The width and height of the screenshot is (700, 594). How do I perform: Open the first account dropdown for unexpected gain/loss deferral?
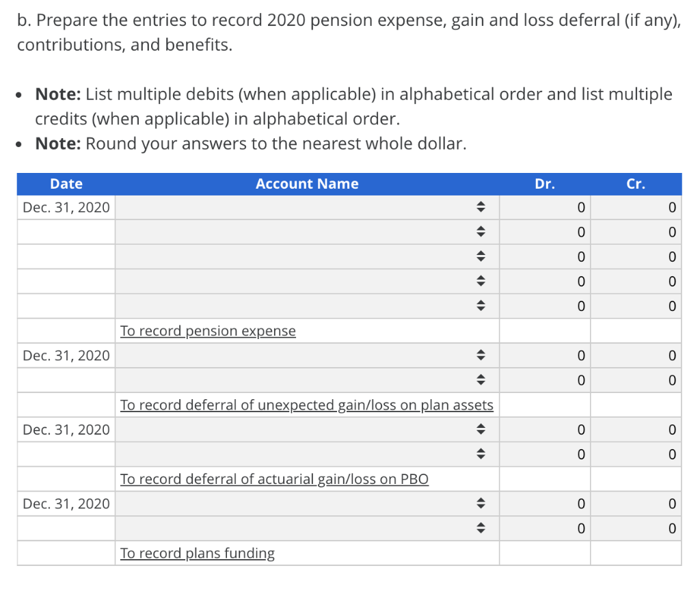point(481,355)
